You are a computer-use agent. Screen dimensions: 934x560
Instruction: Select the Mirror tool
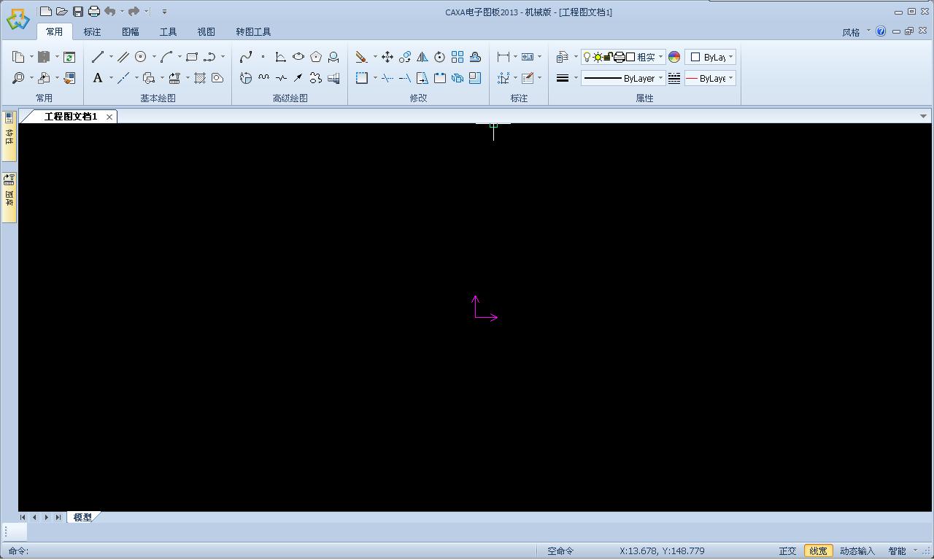[422, 57]
